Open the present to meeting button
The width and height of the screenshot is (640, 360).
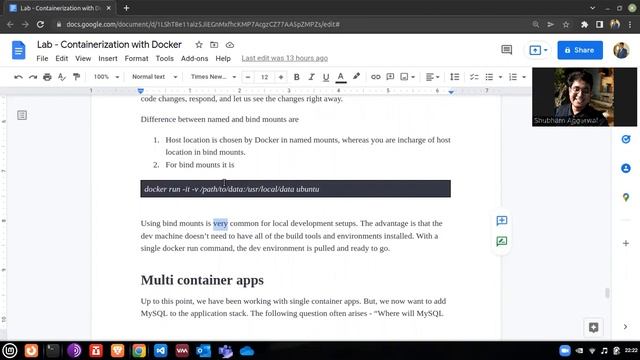tap(538, 50)
